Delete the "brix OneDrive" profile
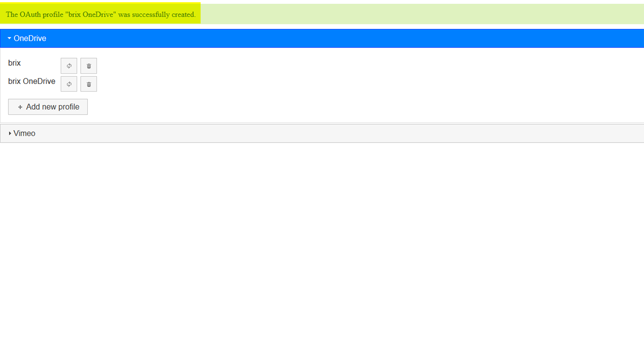Viewport: 644px width, 354px height. (89, 84)
